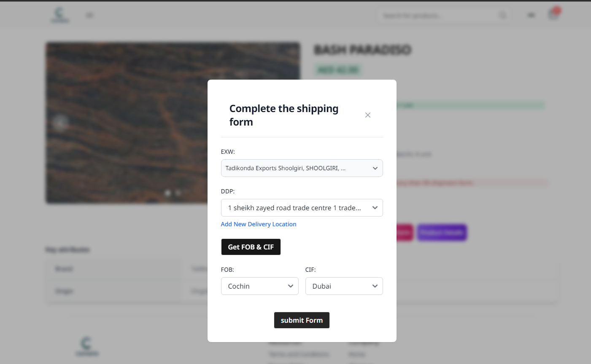Image resolution: width=591 pixels, height=364 pixels.
Task: Click the site logo in the header
Action: (60, 15)
